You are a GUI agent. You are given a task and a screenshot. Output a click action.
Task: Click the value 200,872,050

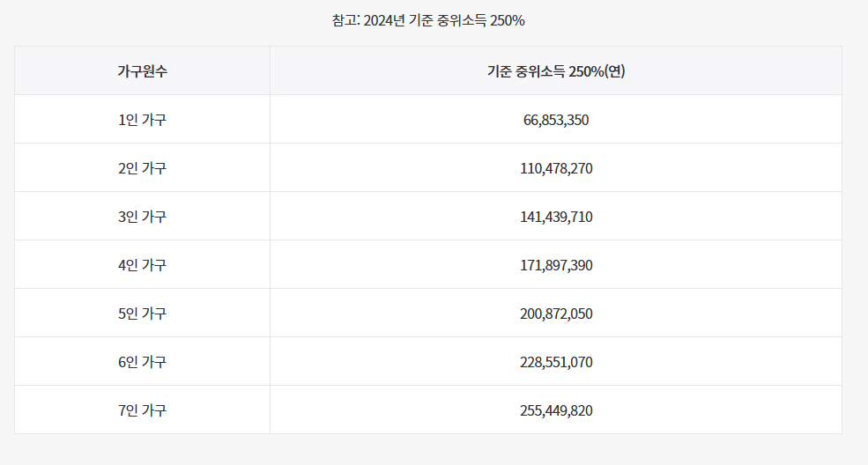tap(556, 314)
